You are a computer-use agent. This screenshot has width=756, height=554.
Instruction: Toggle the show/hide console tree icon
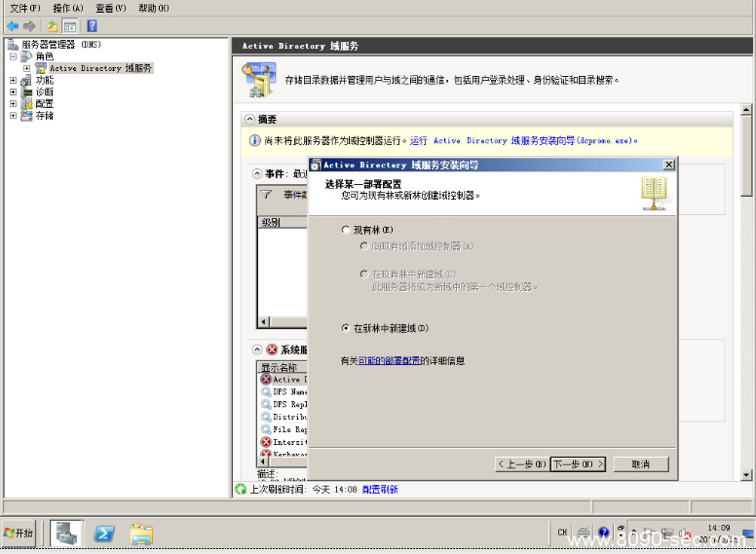click(70, 26)
